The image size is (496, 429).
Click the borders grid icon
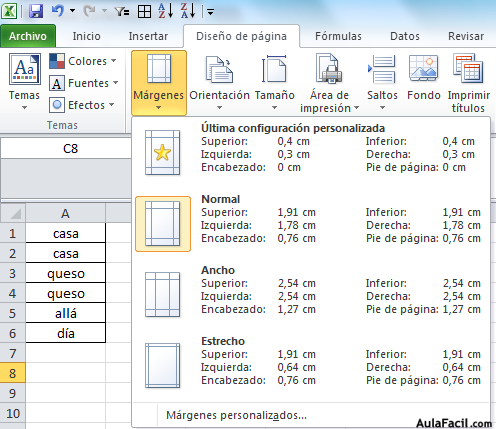[x=144, y=12]
